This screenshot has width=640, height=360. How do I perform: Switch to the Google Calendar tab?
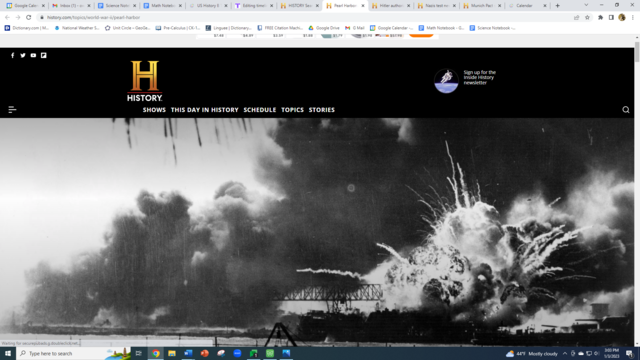coord(25,6)
